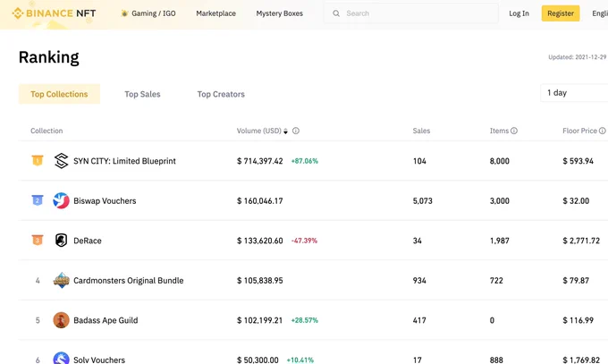The width and height of the screenshot is (608, 364).
Task: Click the 1,987 items count
Action: tap(500, 241)
